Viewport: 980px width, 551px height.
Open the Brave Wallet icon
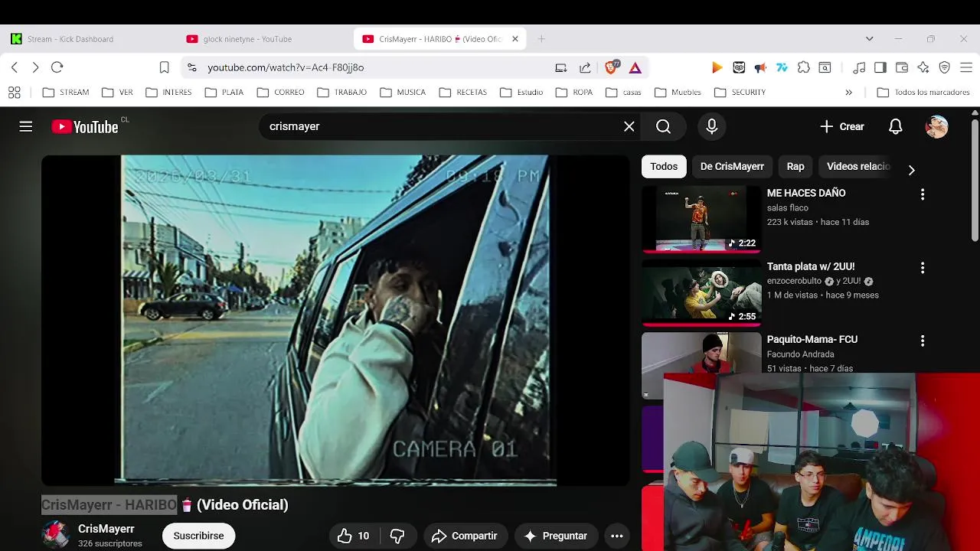(x=902, y=67)
